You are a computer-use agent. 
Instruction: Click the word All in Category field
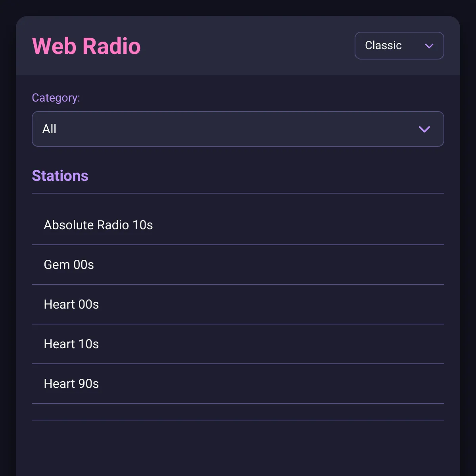click(x=49, y=129)
